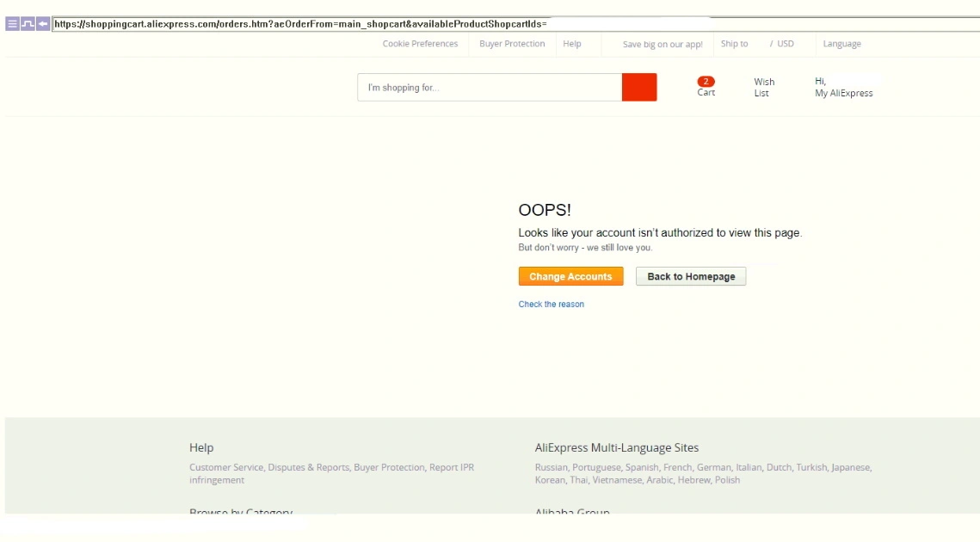The image size is (980, 542).
Task: Expand the My AliExpress account menu
Action: coord(844,87)
